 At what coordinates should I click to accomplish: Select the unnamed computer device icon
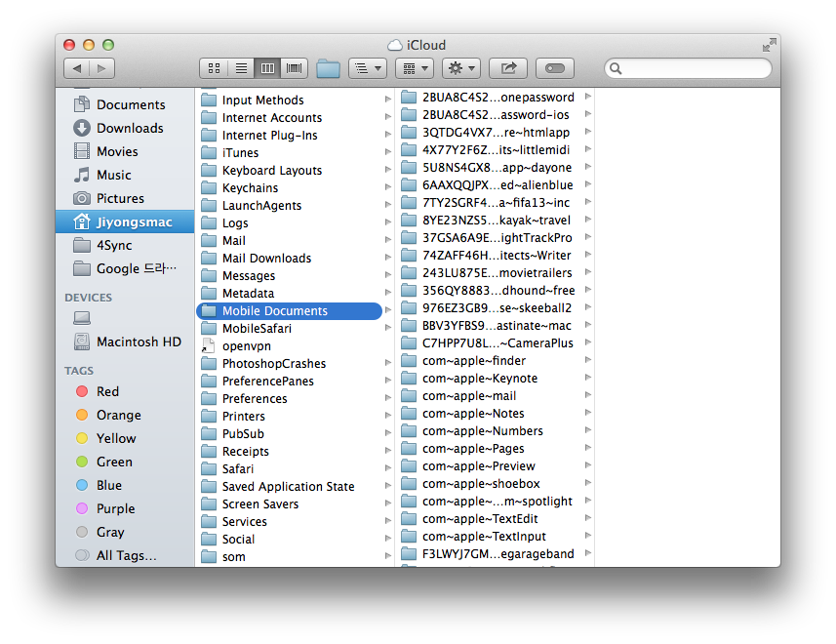pos(82,318)
